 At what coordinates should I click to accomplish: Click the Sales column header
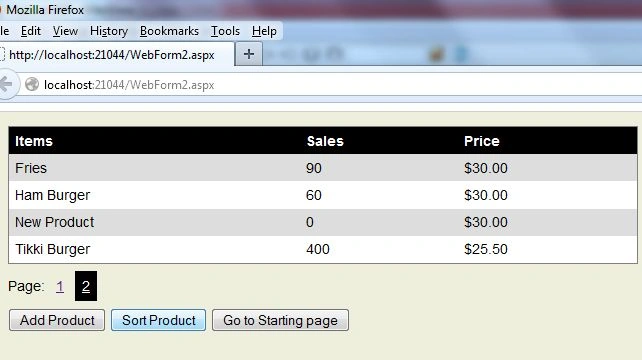(325, 141)
